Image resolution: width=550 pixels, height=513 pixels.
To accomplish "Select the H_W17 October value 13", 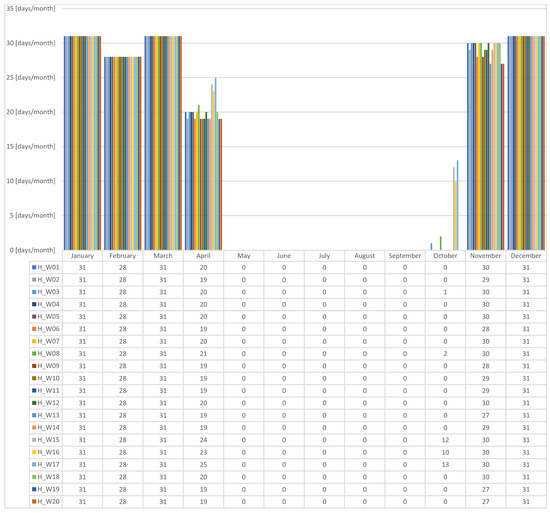I will (445, 465).
